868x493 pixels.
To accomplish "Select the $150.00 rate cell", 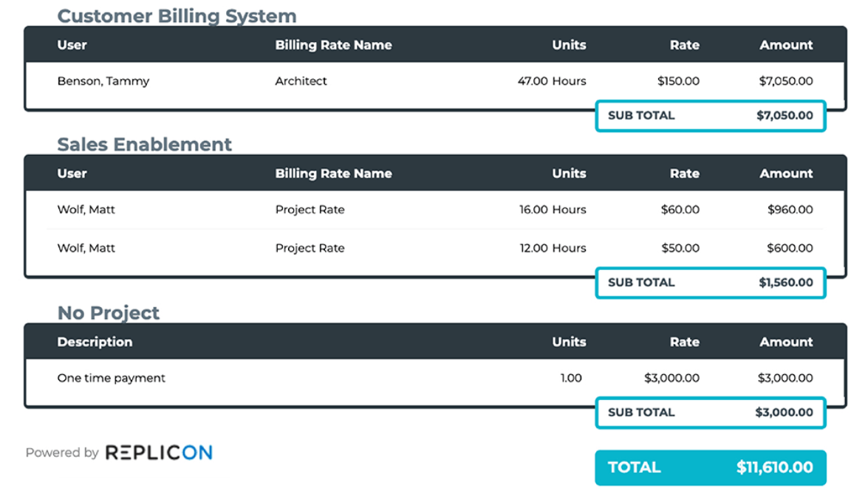I will [x=680, y=81].
